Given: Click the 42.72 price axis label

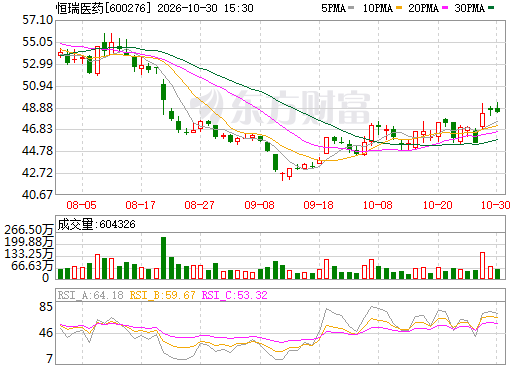Looking at the screenshot, I should tap(37, 173).
